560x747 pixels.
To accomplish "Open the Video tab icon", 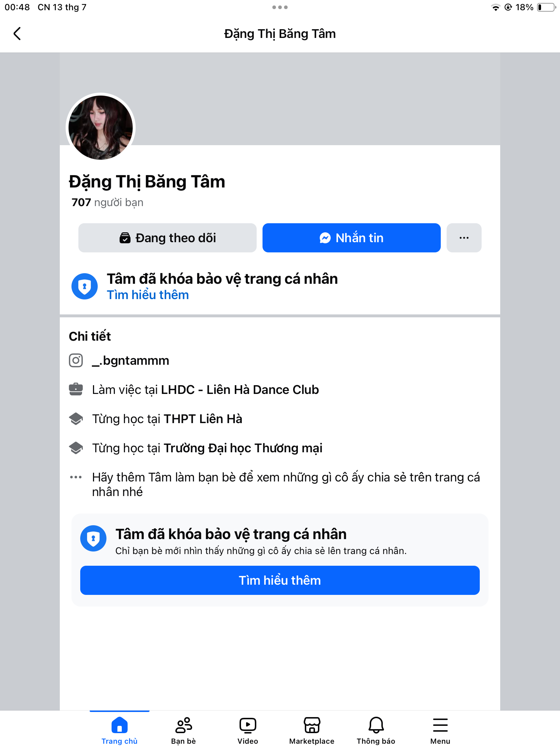I will 248,725.
